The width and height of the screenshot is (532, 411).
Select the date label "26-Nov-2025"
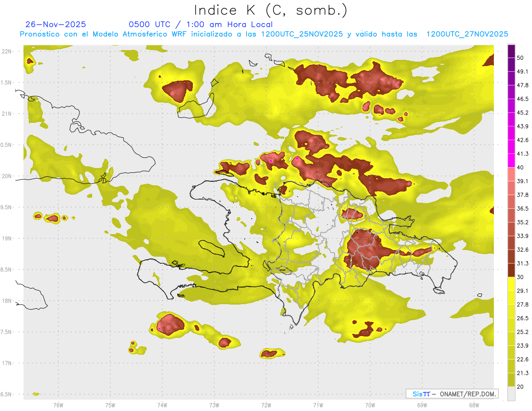56,24
